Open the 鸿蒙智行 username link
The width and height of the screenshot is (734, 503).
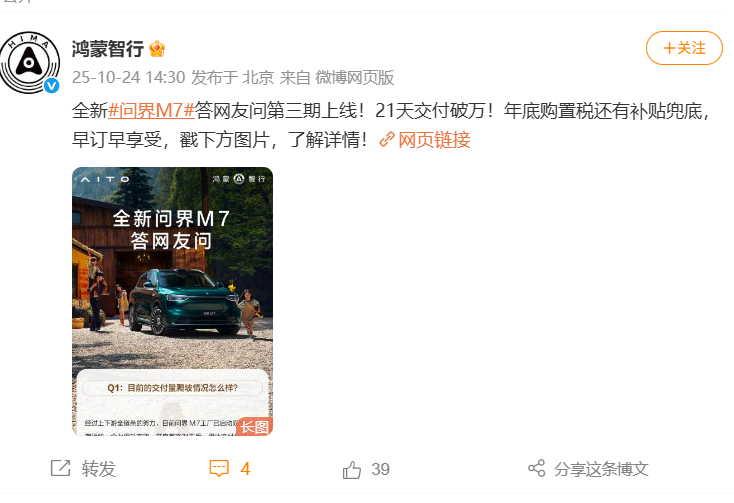click(107, 49)
